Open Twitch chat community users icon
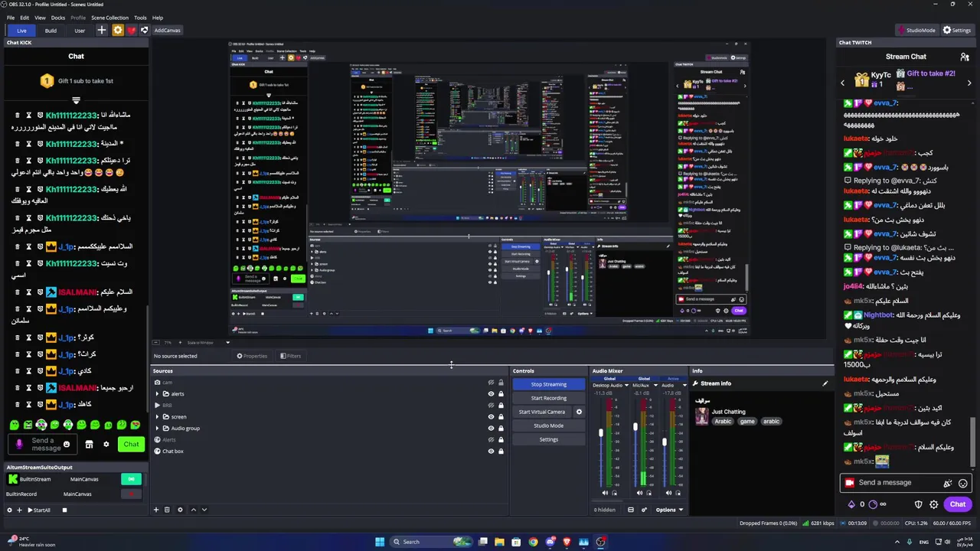The image size is (980, 551). 965,57
